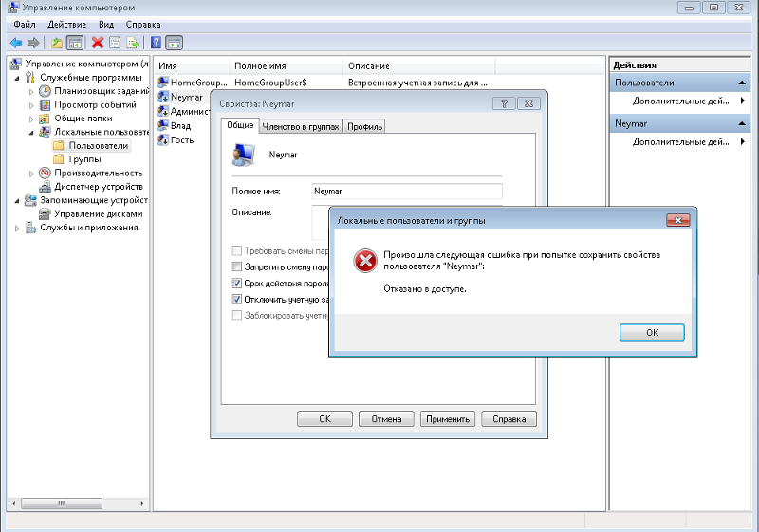
Task: Collapse the Пользователи actions section
Action: point(742,83)
